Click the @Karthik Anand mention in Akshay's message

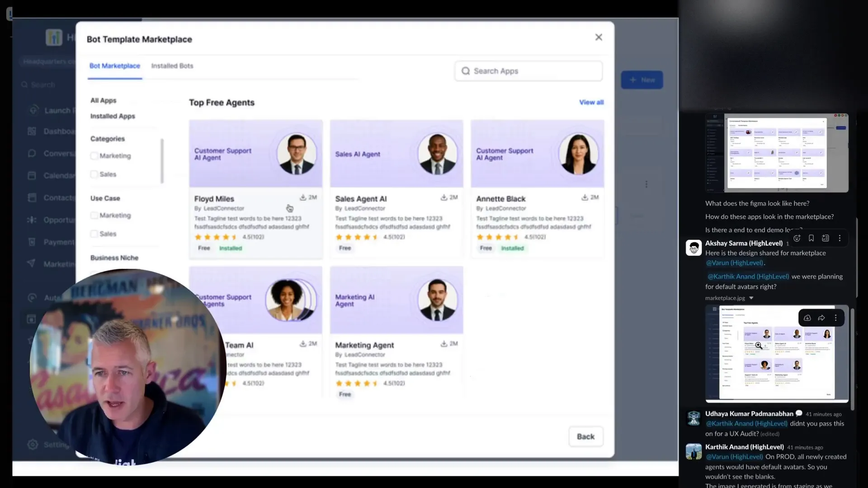coord(748,277)
